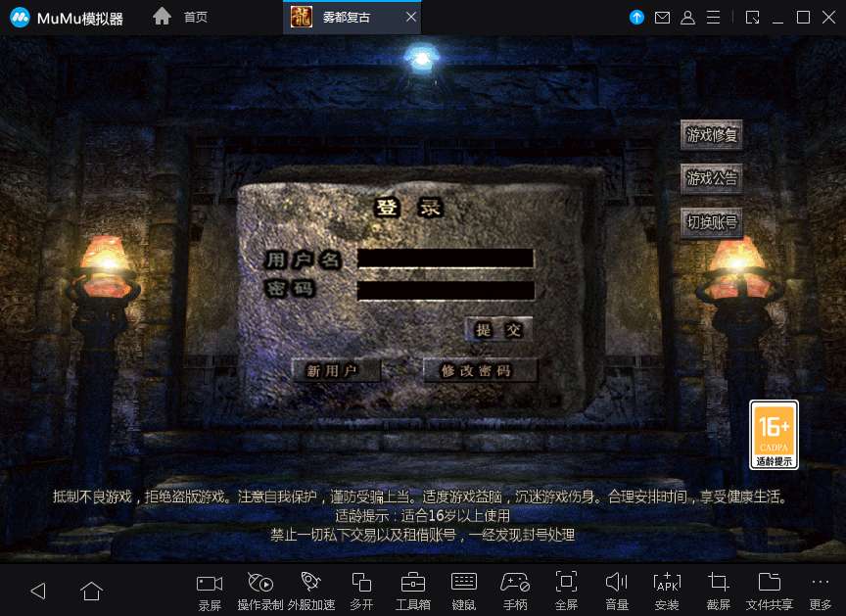Open the 工具箱 toolbox
This screenshot has height=616, width=846.
point(412,589)
